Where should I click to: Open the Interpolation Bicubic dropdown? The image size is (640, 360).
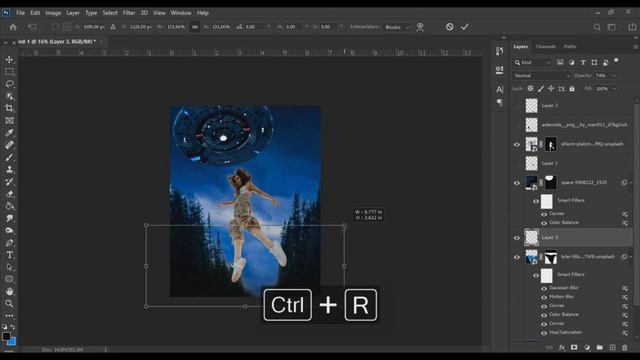[396, 27]
